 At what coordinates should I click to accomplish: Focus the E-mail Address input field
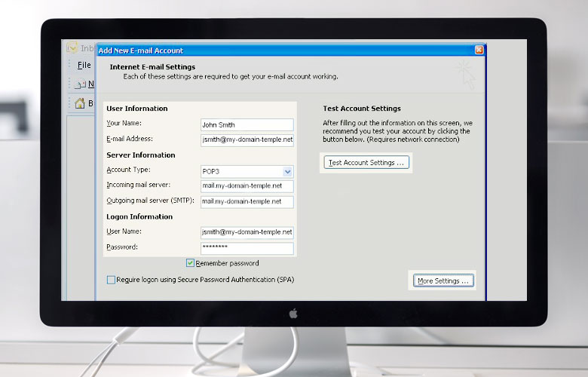click(247, 140)
